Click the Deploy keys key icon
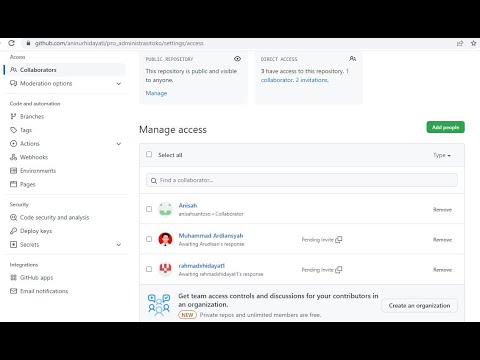480x360 pixels. (x=13, y=231)
